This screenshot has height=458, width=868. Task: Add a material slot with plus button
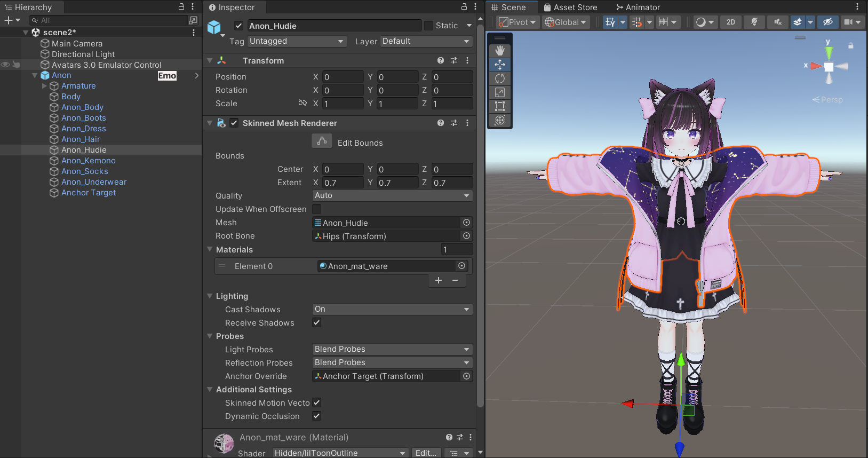point(439,280)
